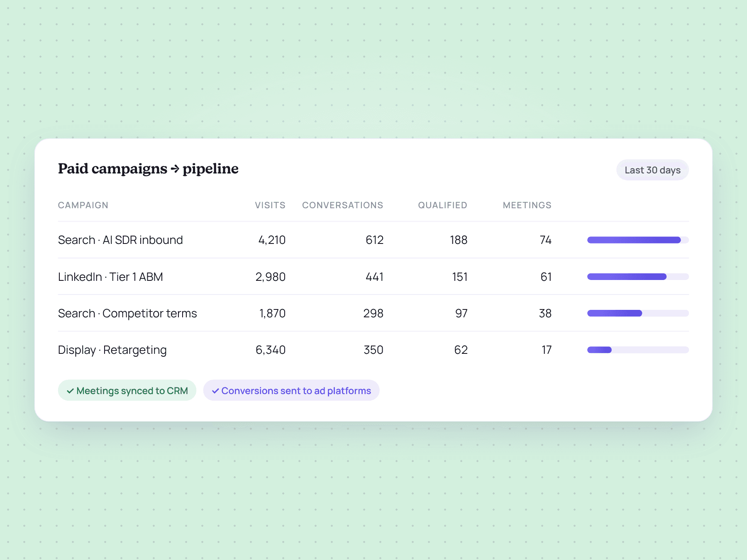Click the 2,980 visits value
The width and height of the screenshot is (747, 560).
click(x=270, y=277)
